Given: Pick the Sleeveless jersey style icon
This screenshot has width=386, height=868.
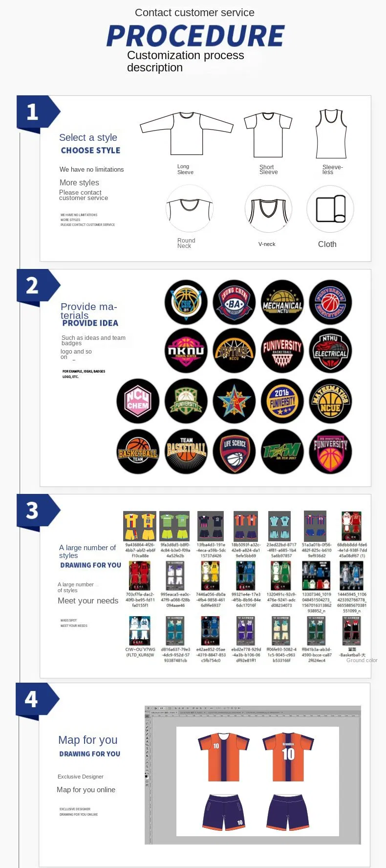Looking at the screenshot, I should tap(331, 134).
